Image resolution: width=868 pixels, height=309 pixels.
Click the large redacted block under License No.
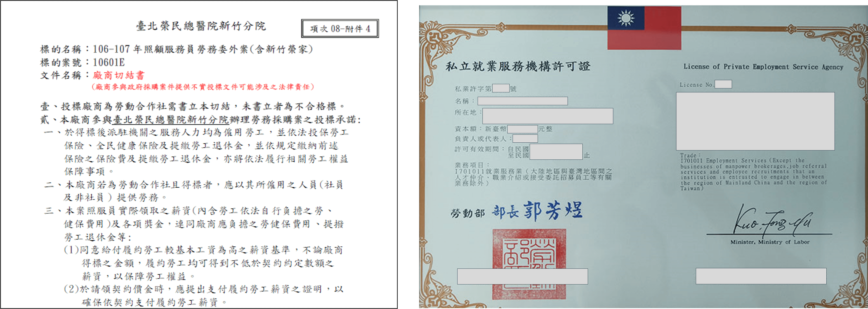click(755, 121)
